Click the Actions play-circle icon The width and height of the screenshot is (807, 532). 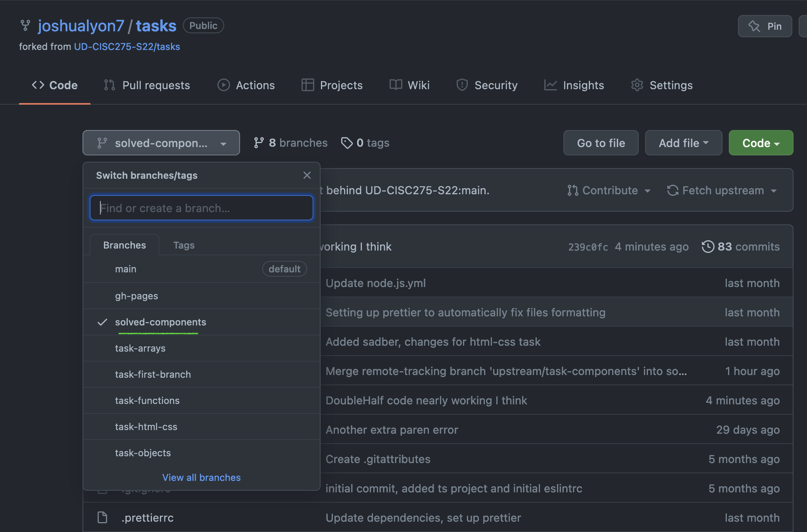[x=224, y=85]
